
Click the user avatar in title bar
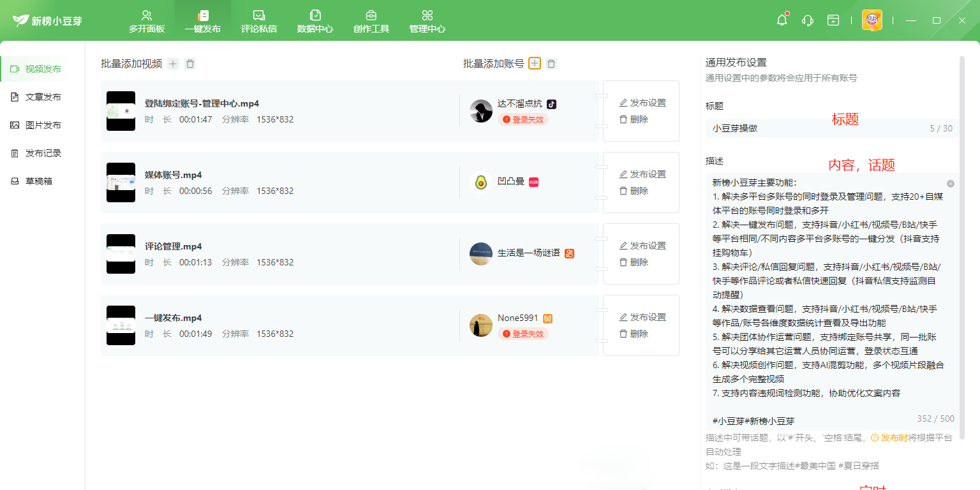click(872, 20)
